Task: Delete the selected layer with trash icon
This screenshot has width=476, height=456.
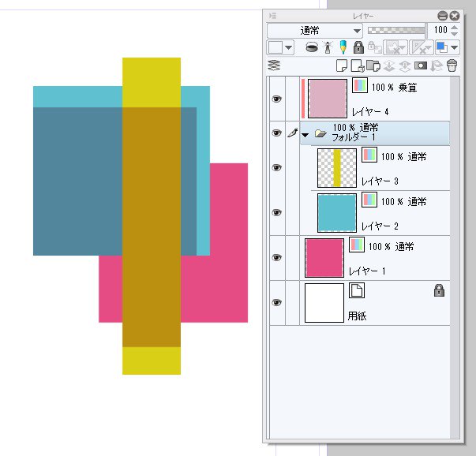Action: coord(452,65)
